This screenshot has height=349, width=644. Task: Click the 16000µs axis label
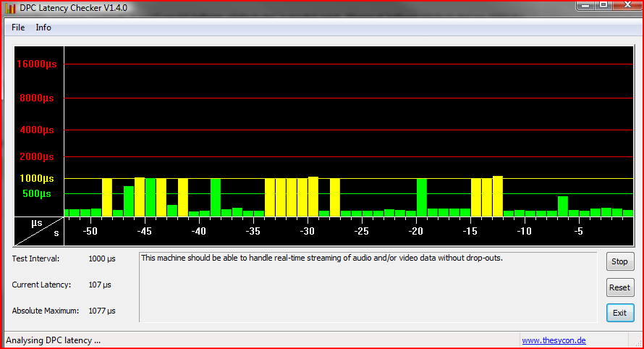[x=37, y=64]
